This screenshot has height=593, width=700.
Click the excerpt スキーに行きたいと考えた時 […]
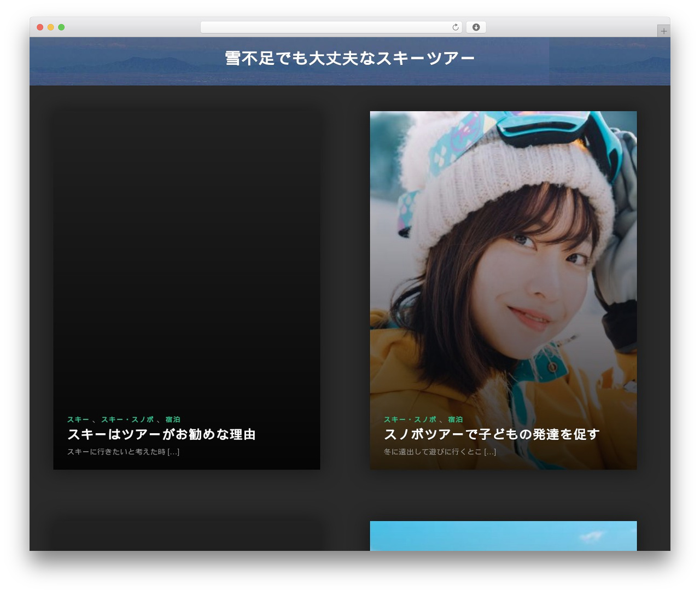pyautogui.click(x=123, y=452)
